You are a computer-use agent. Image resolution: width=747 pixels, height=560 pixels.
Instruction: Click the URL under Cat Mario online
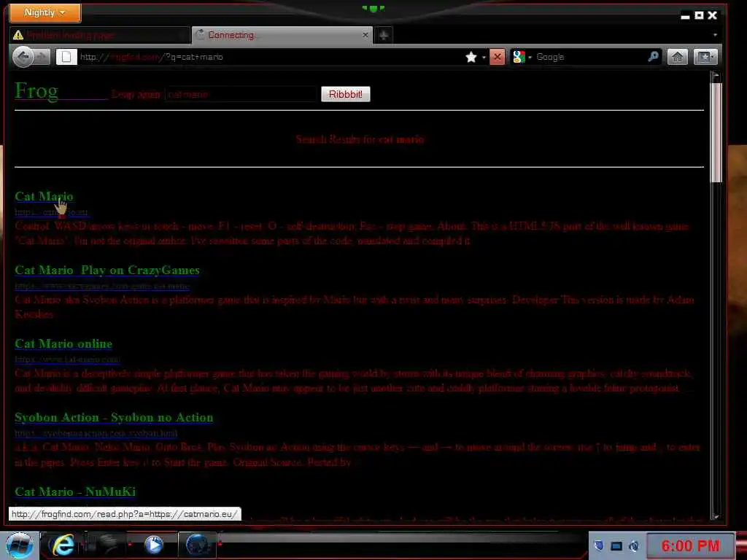pyautogui.click(x=68, y=359)
